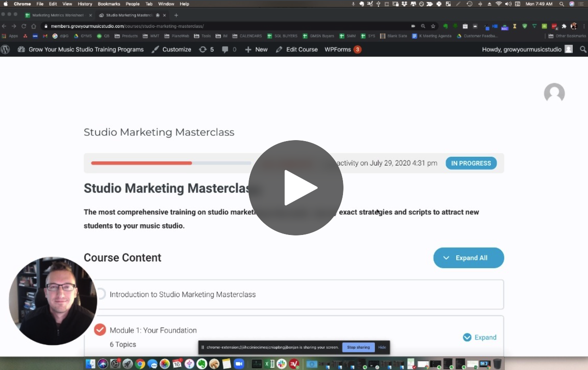Click the red course progress bar
The width and height of the screenshot is (588, 370).
click(x=141, y=163)
